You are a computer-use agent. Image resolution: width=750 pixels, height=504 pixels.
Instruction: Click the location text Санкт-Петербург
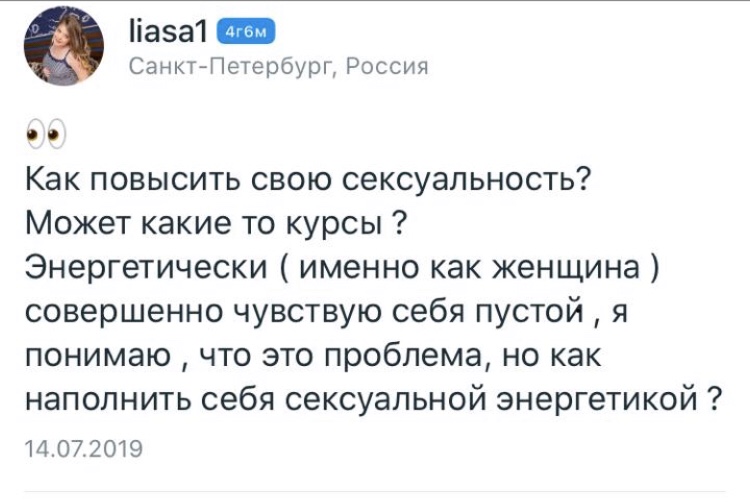click(231, 67)
